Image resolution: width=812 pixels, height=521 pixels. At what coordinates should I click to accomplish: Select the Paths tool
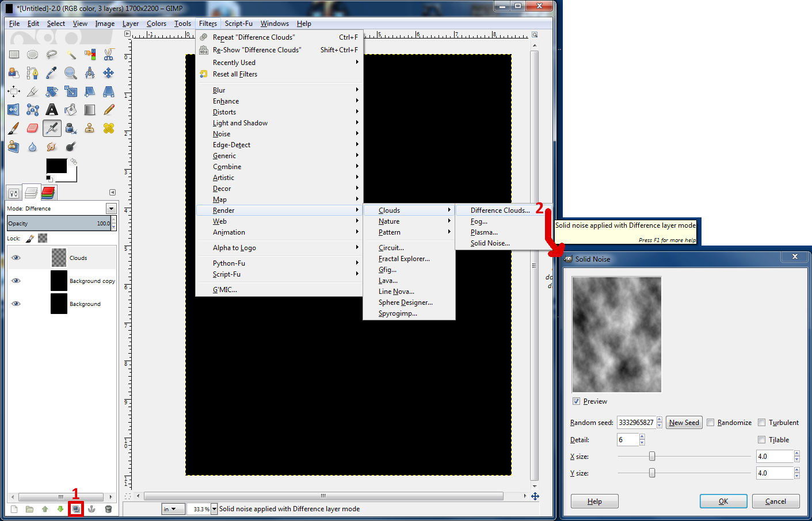[33, 73]
